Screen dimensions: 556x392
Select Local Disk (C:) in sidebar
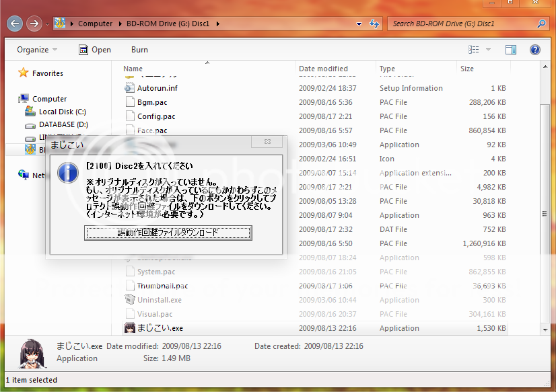[x=62, y=112]
